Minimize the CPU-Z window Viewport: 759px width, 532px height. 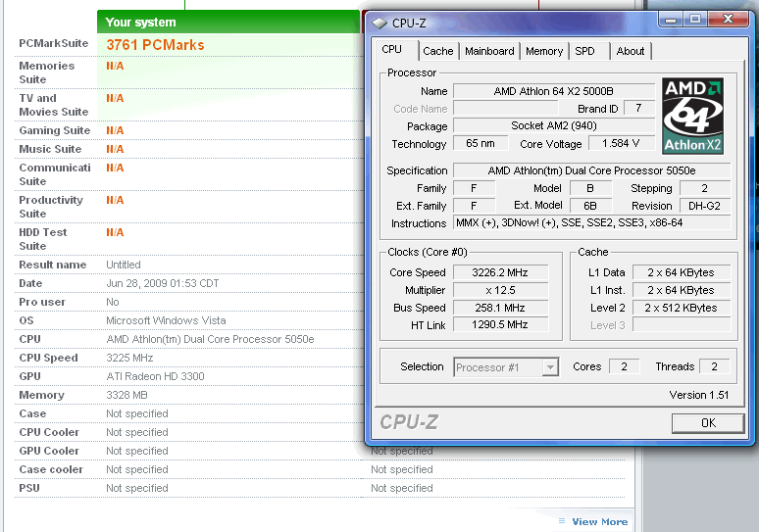pyautogui.click(x=671, y=20)
